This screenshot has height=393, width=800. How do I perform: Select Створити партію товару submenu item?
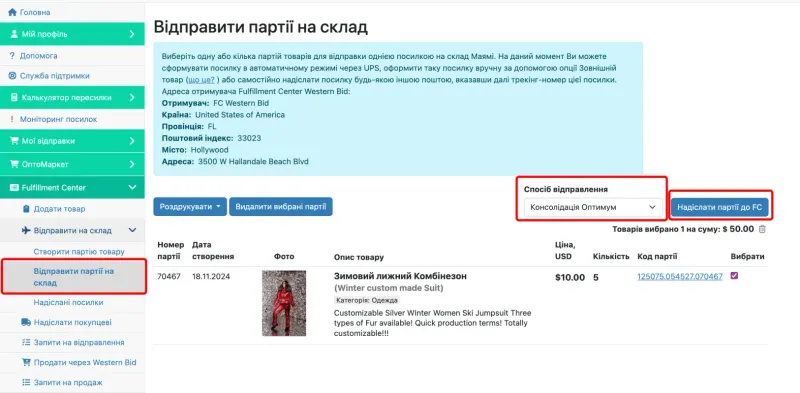point(79,252)
